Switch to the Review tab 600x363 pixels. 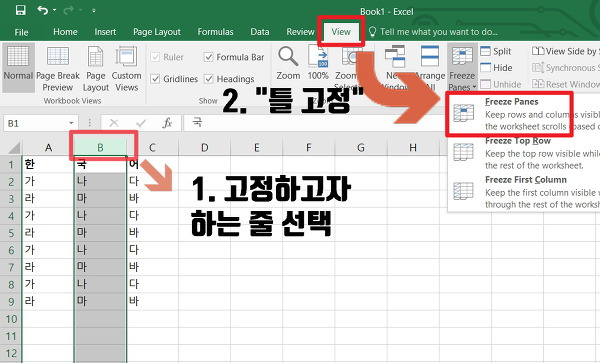pyautogui.click(x=300, y=32)
